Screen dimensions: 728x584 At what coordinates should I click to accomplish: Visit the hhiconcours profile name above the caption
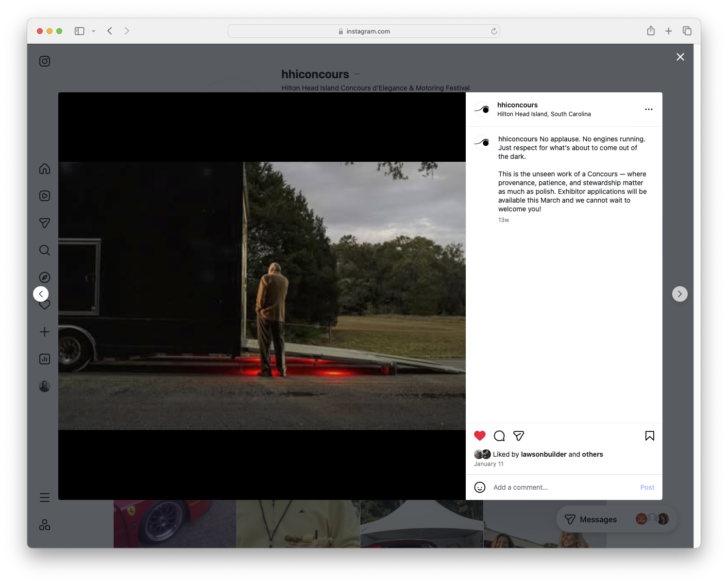[x=517, y=105]
